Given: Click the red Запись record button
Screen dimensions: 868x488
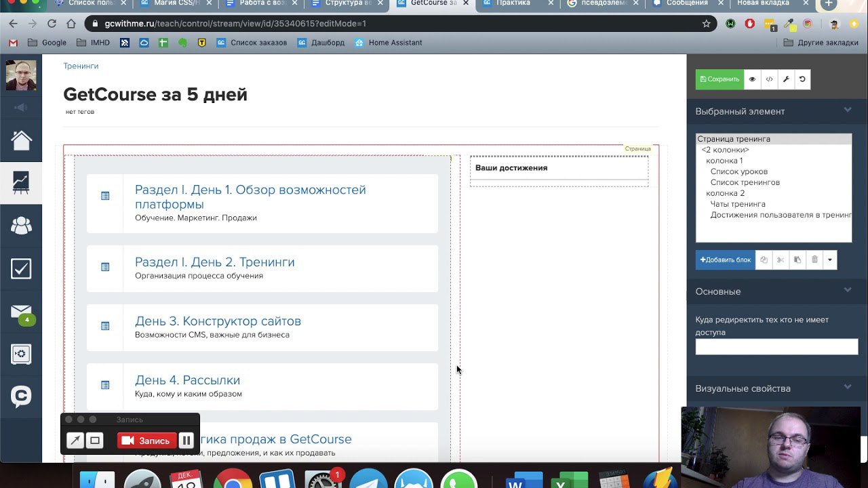Looking at the screenshot, I should coord(147,441).
